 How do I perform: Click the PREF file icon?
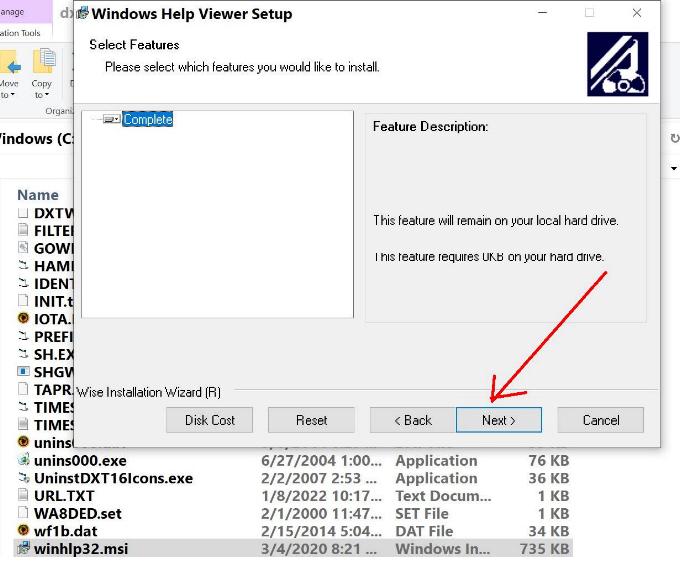23,336
